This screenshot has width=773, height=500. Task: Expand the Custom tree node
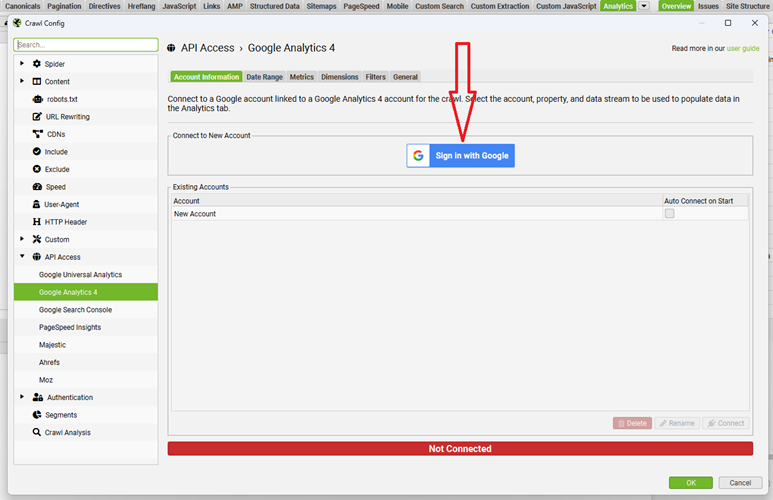22,239
